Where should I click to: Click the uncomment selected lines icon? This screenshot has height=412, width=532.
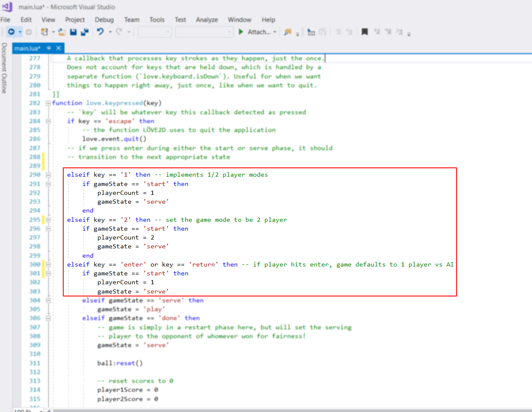[349, 32]
